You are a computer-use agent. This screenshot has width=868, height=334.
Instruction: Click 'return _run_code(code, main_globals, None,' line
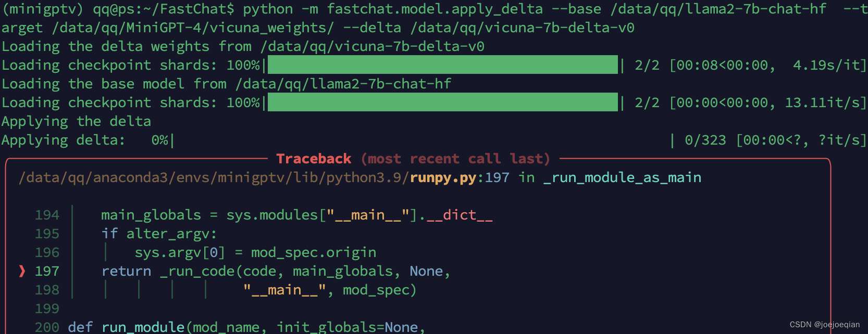point(276,271)
